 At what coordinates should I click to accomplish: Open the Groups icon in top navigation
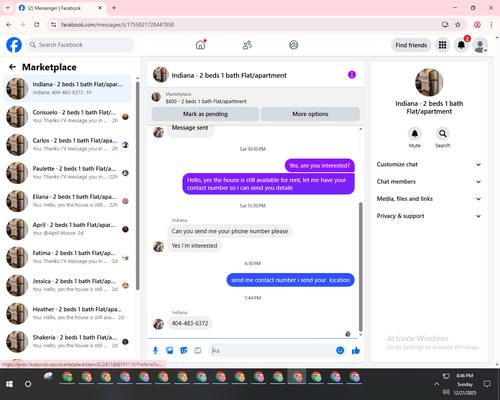tap(294, 45)
